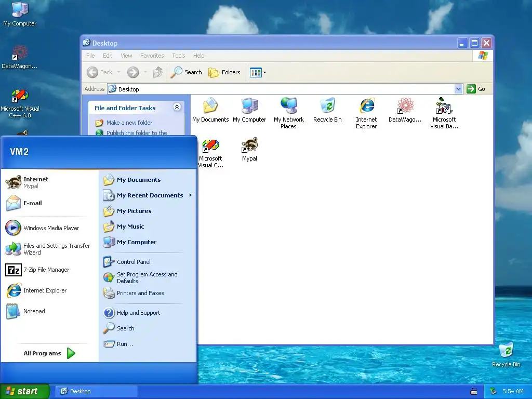
Task: Click the clock showing 5:54 AM
Action: click(x=513, y=391)
